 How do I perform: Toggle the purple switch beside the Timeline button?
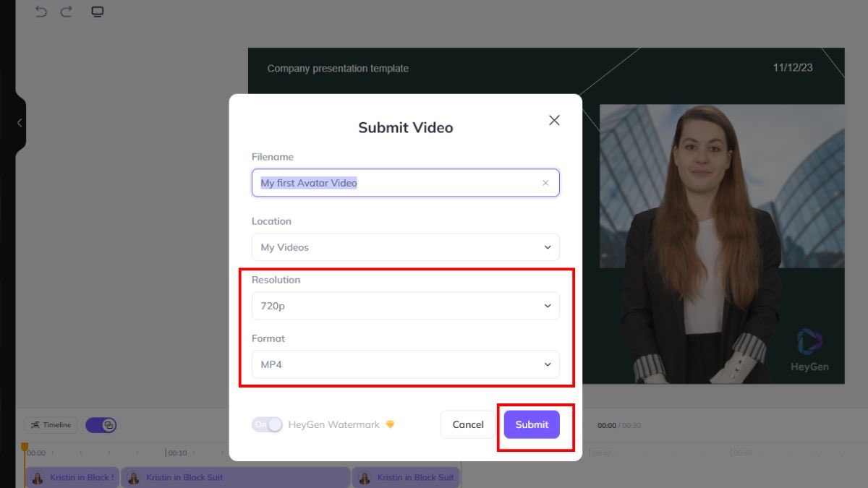[101, 424]
